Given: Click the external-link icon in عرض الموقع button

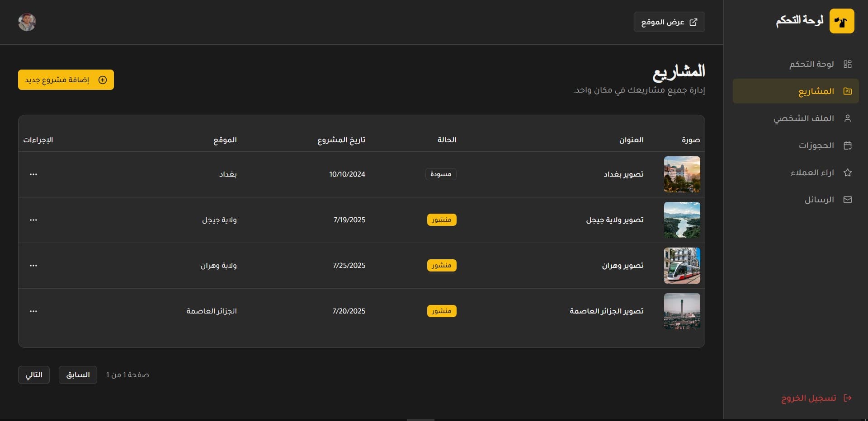Looking at the screenshot, I should click(x=693, y=22).
